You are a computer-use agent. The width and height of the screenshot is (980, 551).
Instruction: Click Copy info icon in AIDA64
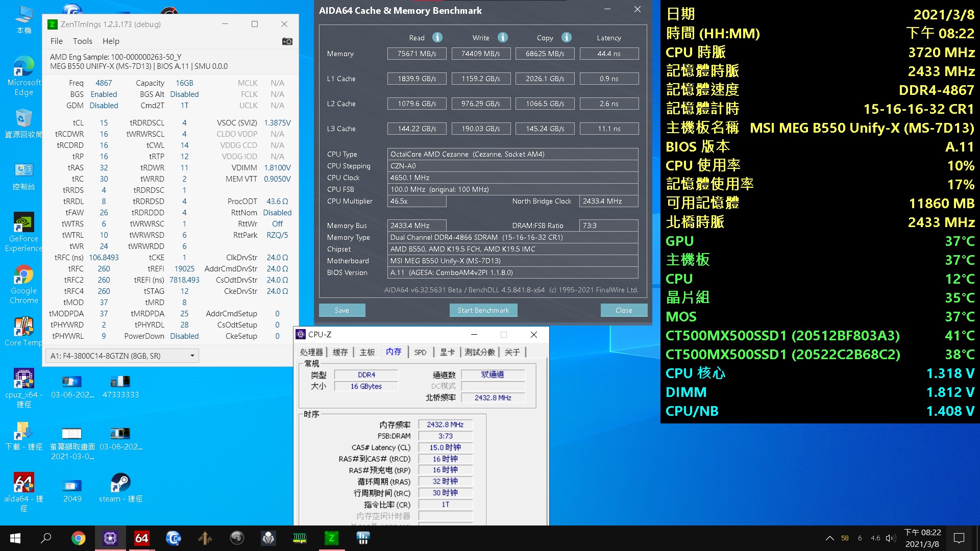(567, 37)
